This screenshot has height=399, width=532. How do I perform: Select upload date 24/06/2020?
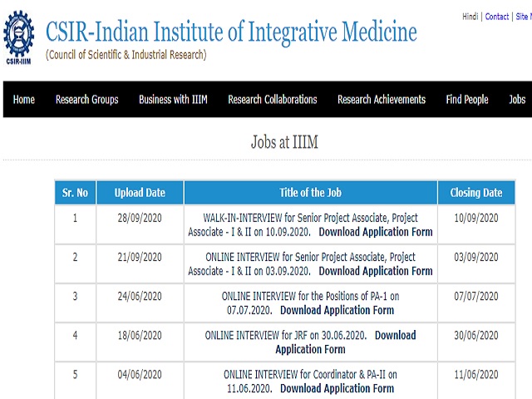(140, 296)
